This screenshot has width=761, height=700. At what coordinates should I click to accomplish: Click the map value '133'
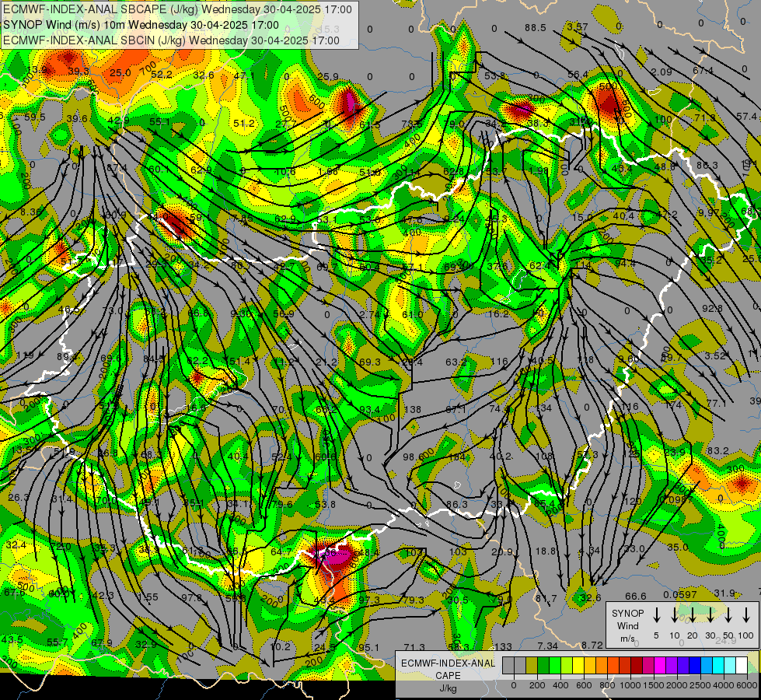point(503,646)
